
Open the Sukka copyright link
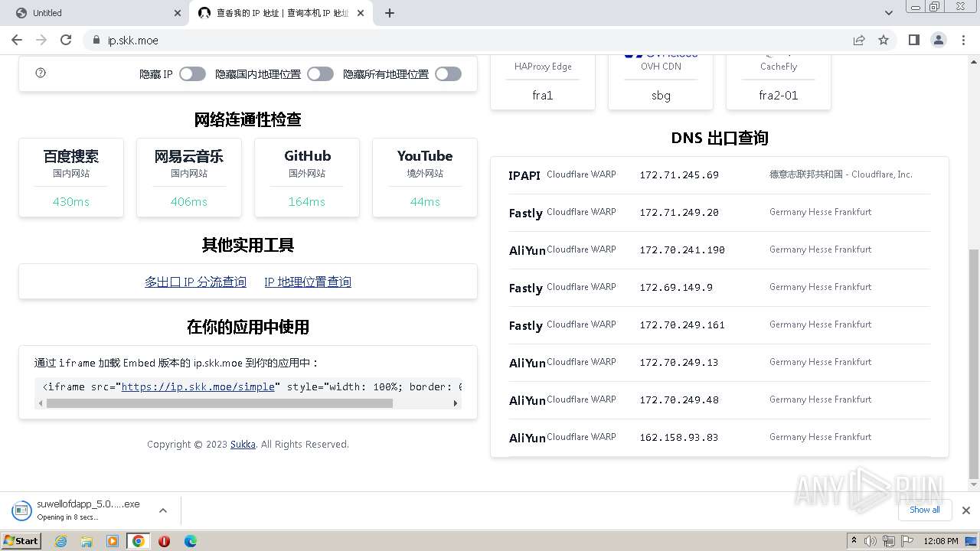pyautogui.click(x=243, y=444)
